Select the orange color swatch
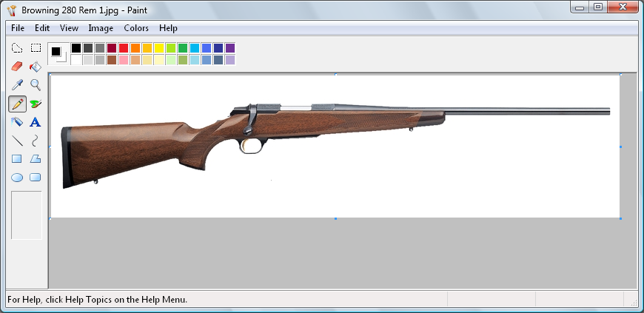 pyautogui.click(x=135, y=48)
